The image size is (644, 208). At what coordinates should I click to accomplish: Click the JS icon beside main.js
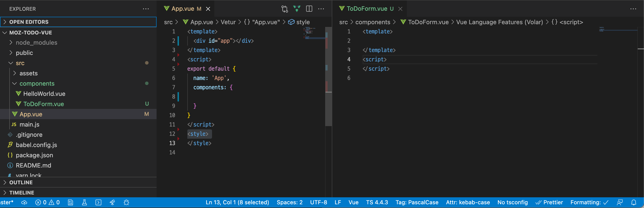[14, 124]
